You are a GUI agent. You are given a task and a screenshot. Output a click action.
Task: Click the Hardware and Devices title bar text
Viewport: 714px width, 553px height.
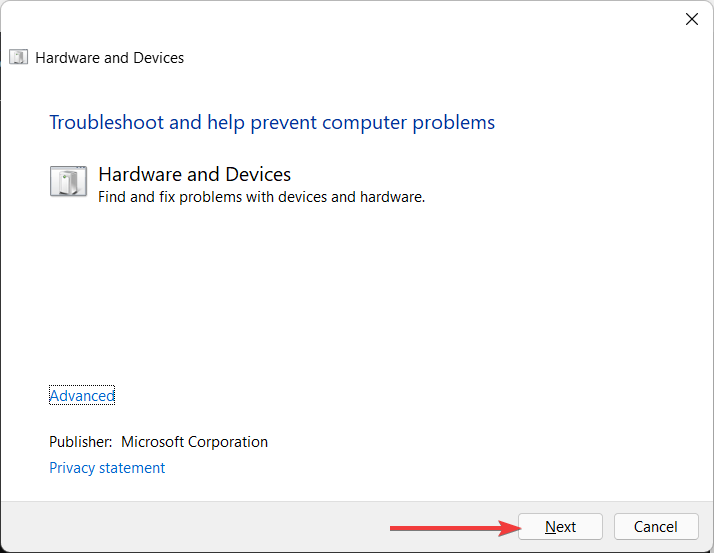pyautogui.click(x=110, y=58)
